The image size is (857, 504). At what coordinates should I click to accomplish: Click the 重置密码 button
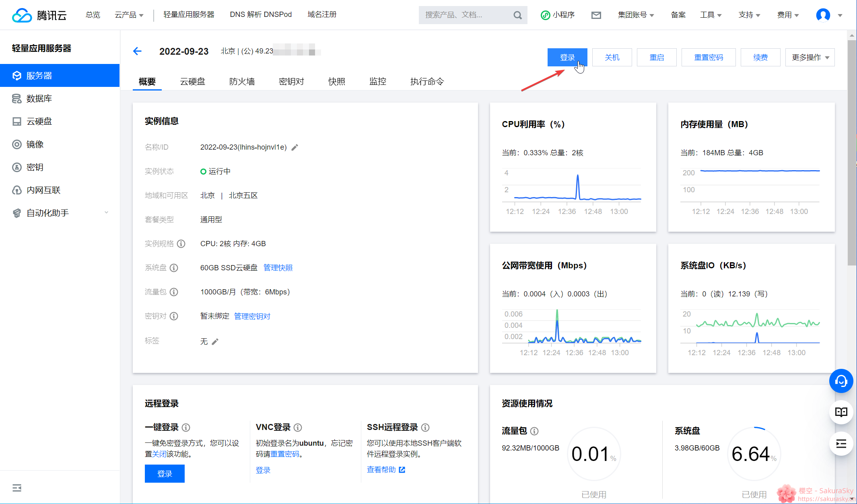pos(709,58)
